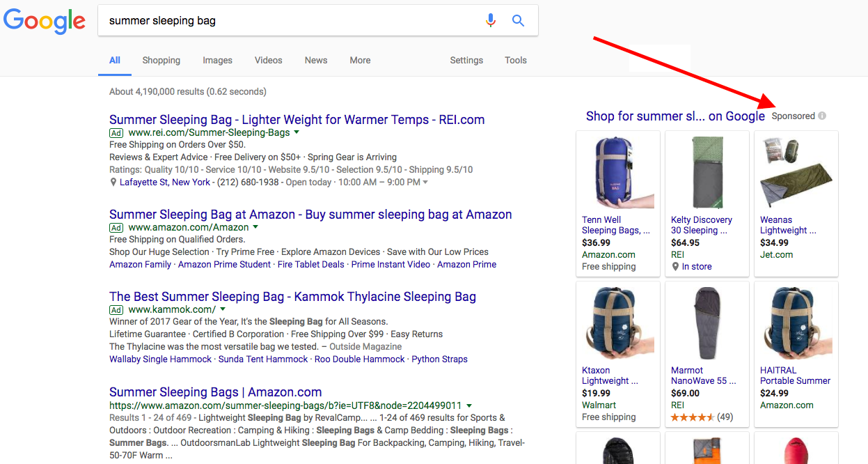
Task: Click the microphone voice search icon
Action: click(x=491, y=21)
